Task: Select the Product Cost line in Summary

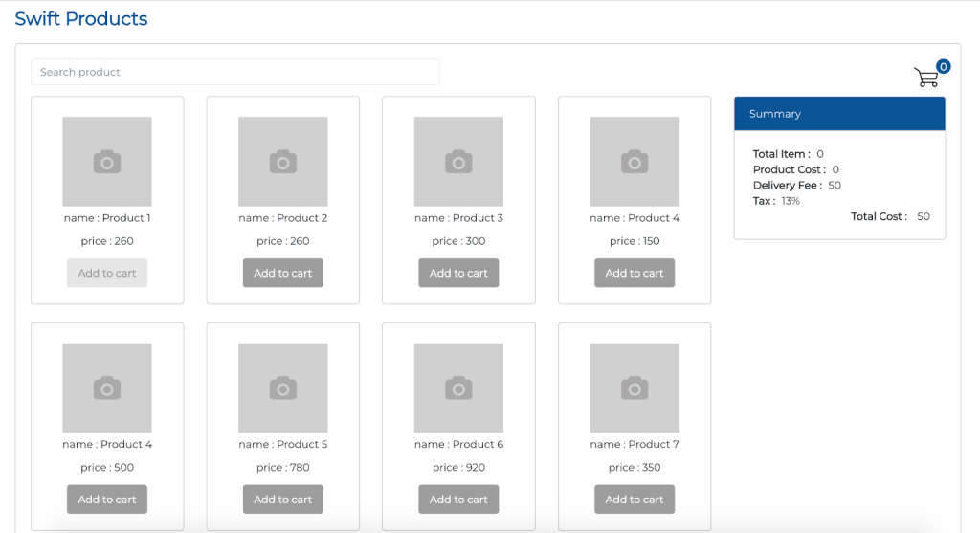Action: pos(795,169)
